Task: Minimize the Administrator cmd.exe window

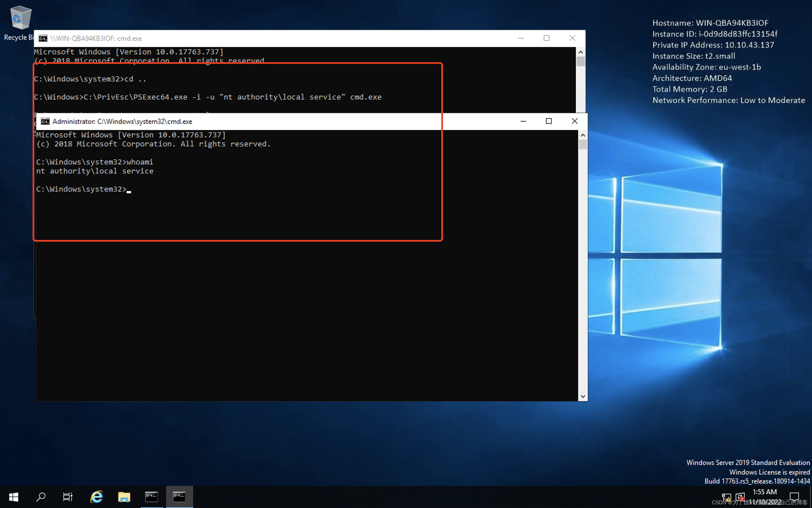Action: [523, 121]
